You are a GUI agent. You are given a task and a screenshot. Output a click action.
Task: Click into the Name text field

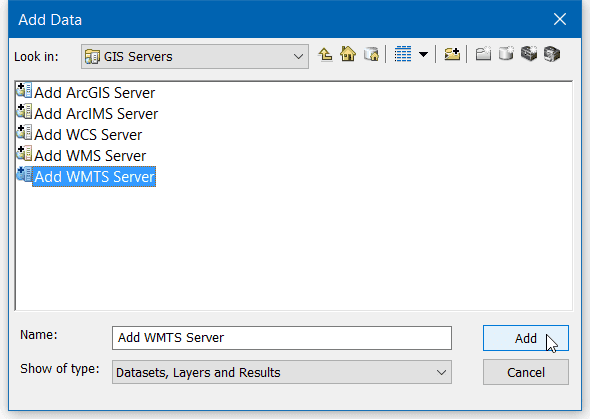point(282,338)
